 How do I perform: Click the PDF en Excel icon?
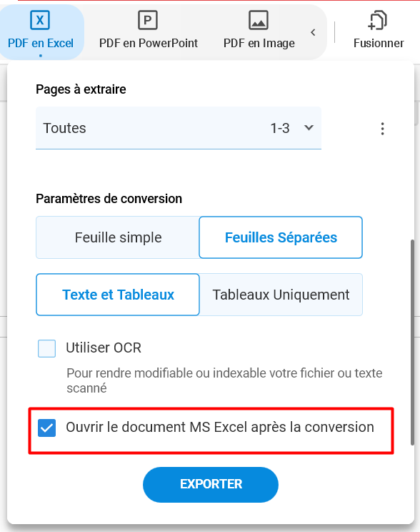[40, 20]
